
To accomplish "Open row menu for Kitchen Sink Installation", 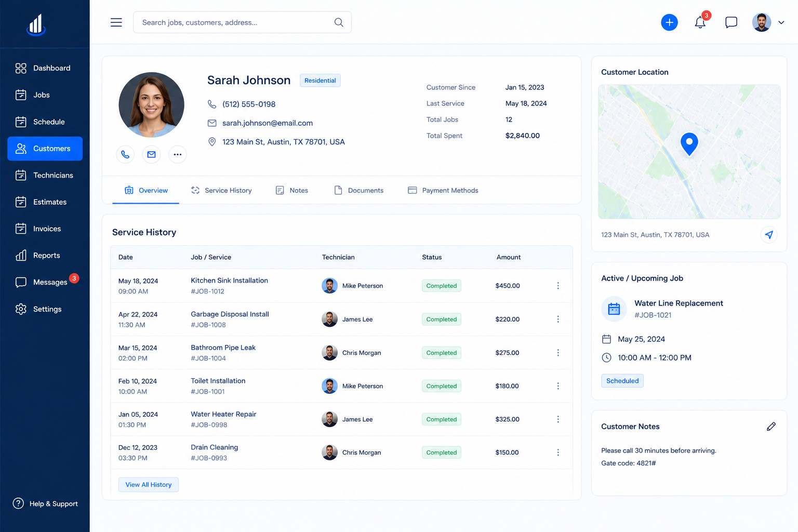I will pyautogui.click(x=558, y=286).
